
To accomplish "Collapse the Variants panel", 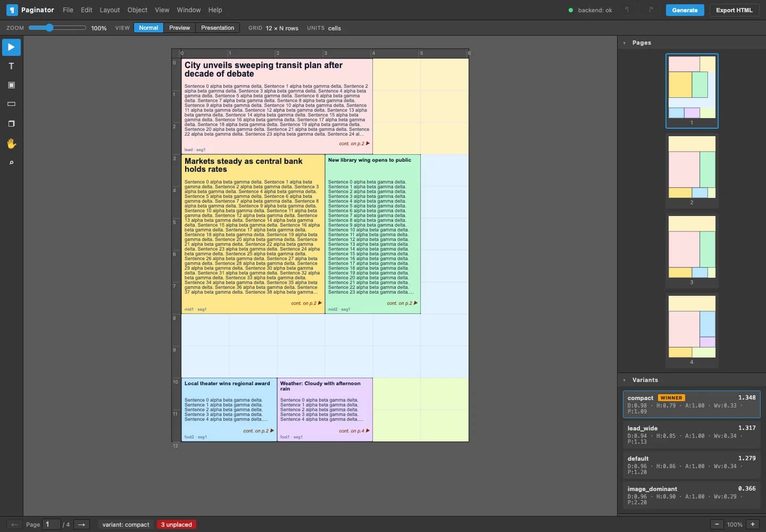I will coord(625,380).
